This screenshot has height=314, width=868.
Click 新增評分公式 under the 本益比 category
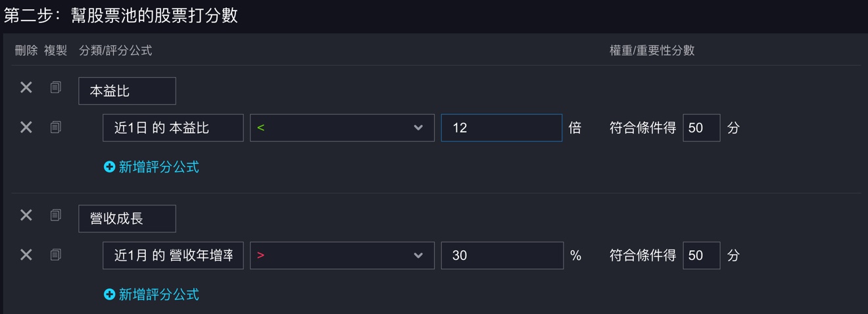(152, 167)
